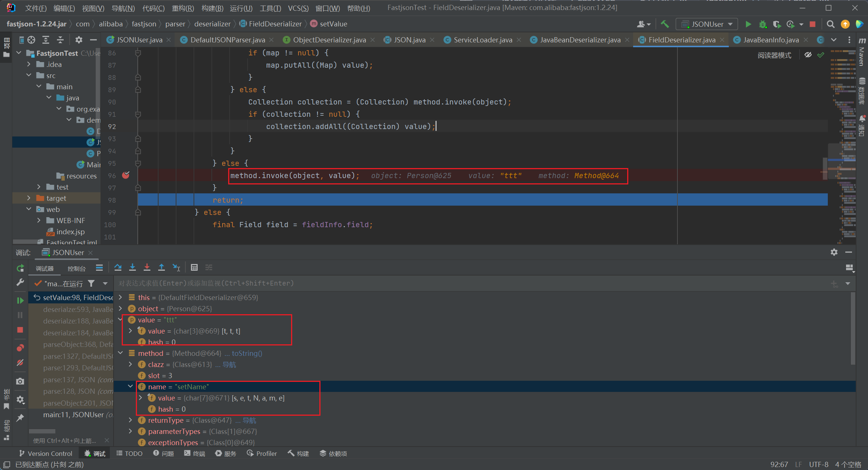Click View Breakpoints double red dots icon
This screenshot has width=868, height=470.
point(20,348)
